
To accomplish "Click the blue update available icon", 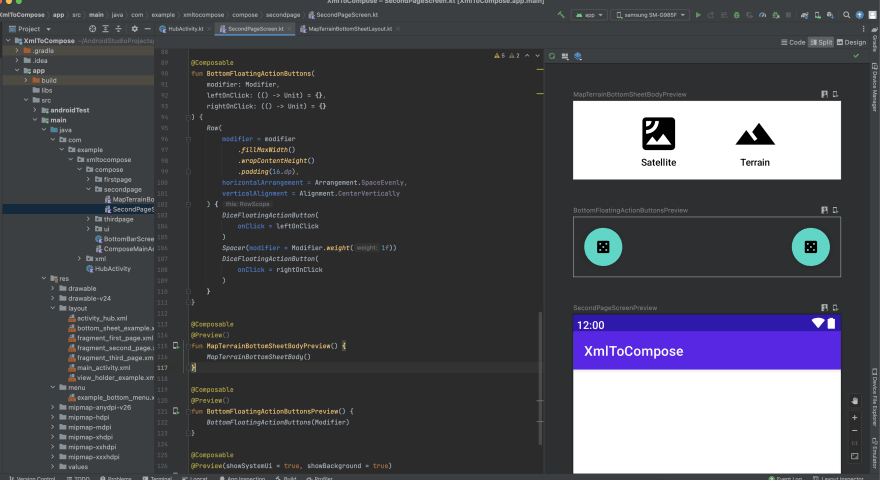I will [x=859, y=15].
